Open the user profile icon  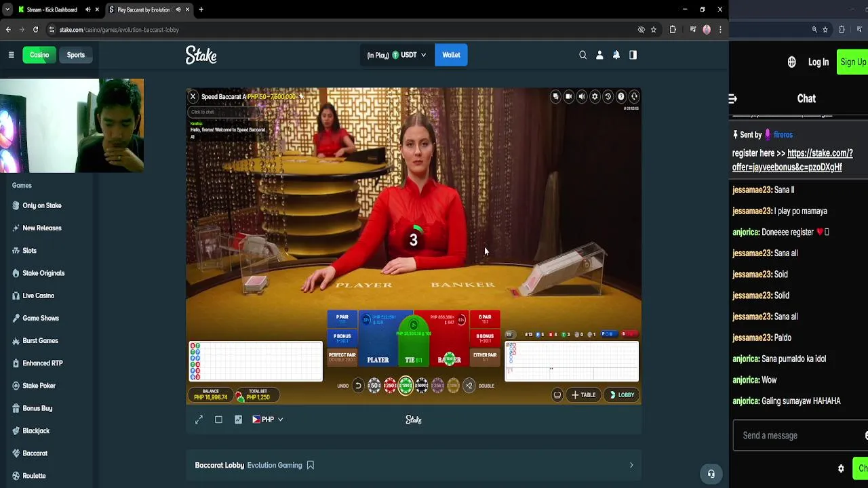[x=599, y=55]
